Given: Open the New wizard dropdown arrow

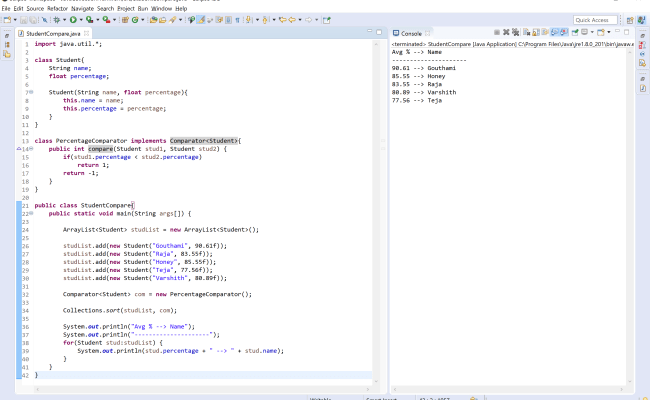Looking at the screenshot, I should (15, 20).
